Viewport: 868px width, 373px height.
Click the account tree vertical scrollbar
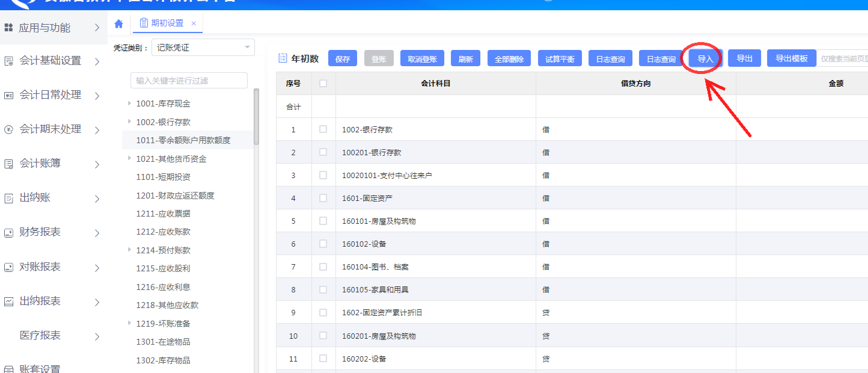(257, 117)
